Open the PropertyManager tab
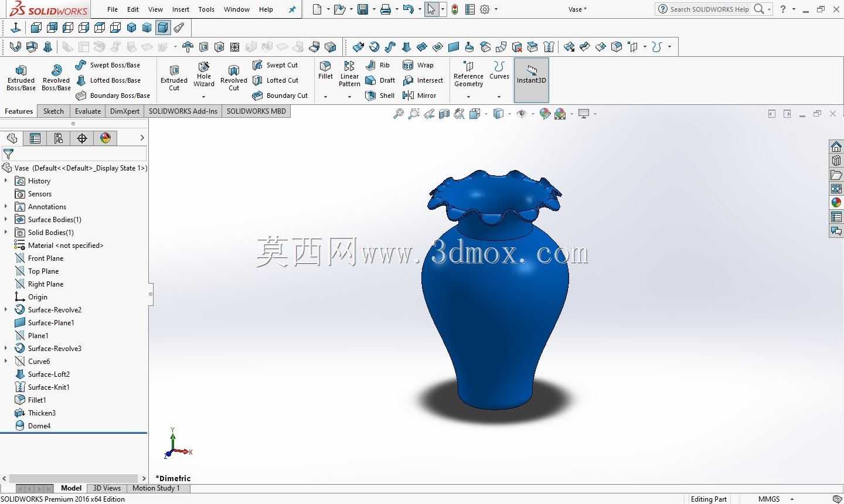The width and height of the screenshot is (844, 504). [35, 138]
